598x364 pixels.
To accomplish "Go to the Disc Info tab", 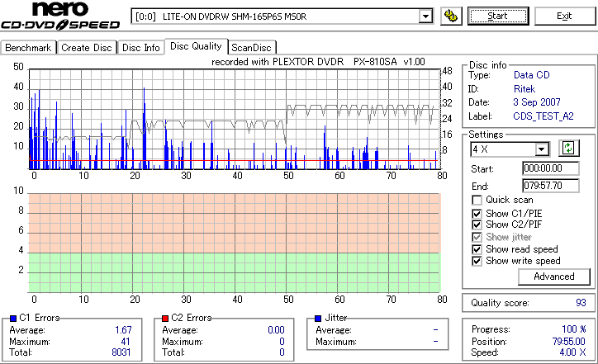I will [x=140, y=48].
